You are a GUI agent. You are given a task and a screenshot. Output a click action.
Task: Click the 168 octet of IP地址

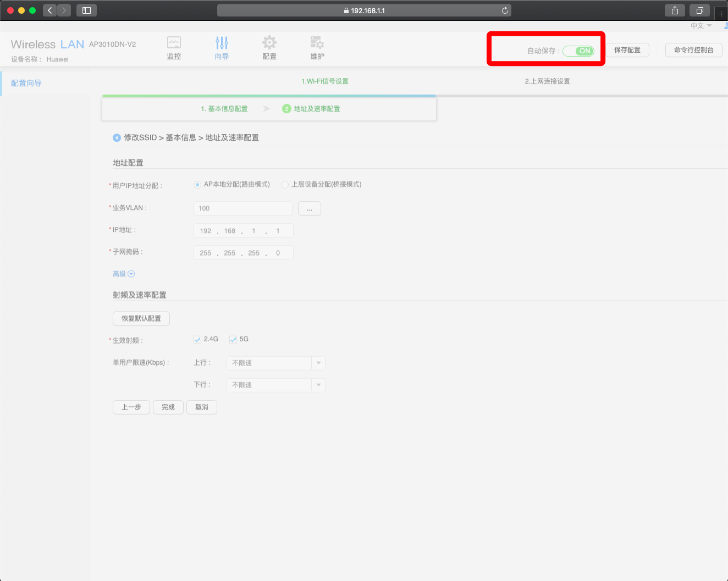pos(230,231)
